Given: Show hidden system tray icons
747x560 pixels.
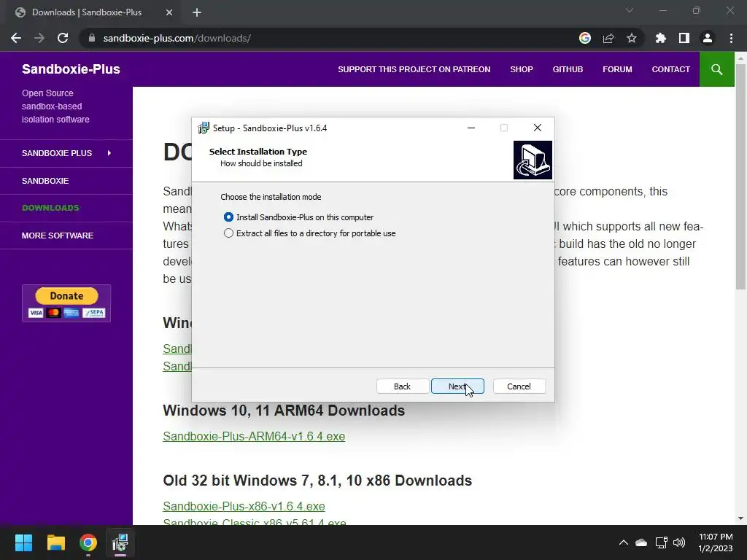Looking at the screenshot, I should click(623, 542).
